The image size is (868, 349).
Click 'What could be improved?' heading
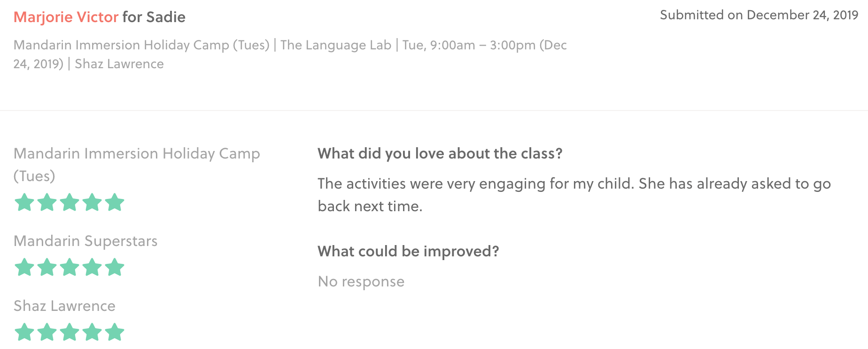408,251
